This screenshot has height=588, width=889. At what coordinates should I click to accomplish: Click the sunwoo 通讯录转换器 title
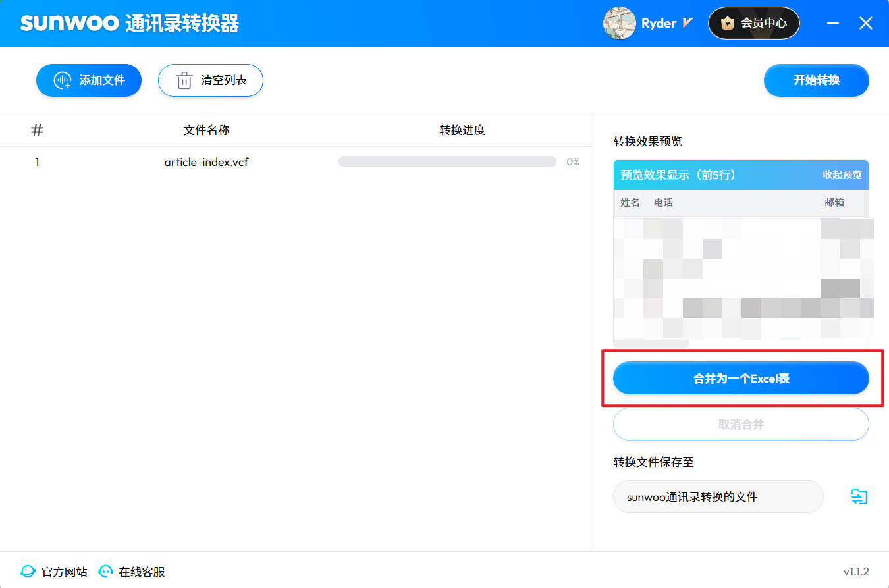tap(130, 23)
